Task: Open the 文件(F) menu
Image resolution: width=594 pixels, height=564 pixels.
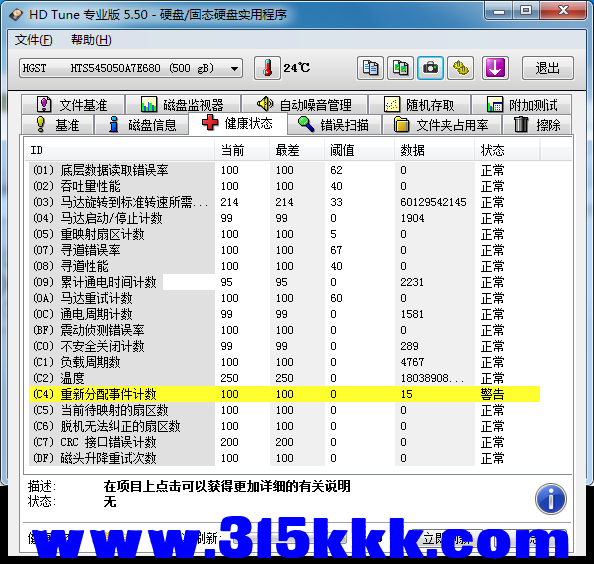Action: pos(34,40)
